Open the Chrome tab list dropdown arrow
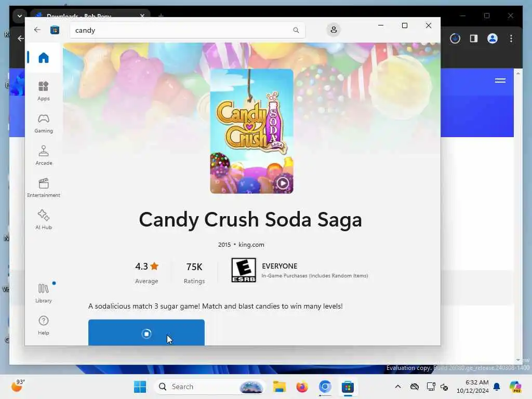 [20, 16]
